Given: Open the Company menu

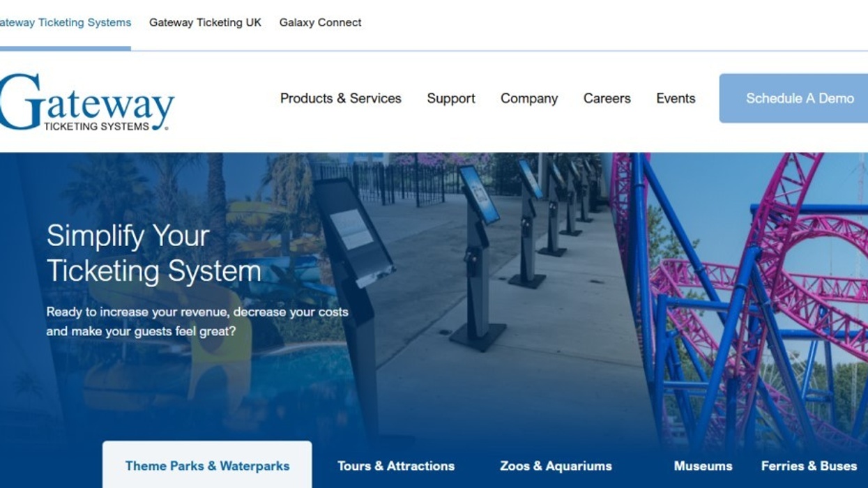Looking at the screenshot, I should coord(529,98).
